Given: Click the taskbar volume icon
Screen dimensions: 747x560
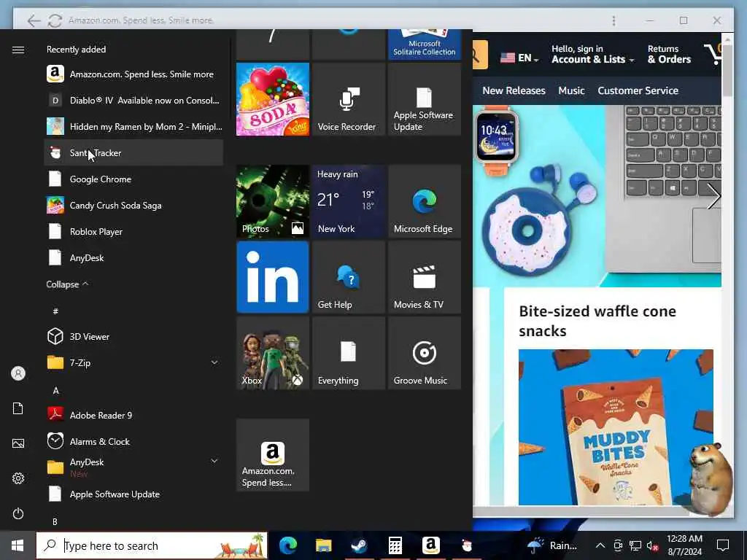Looking at the screenshot, I should click(652, 545).
